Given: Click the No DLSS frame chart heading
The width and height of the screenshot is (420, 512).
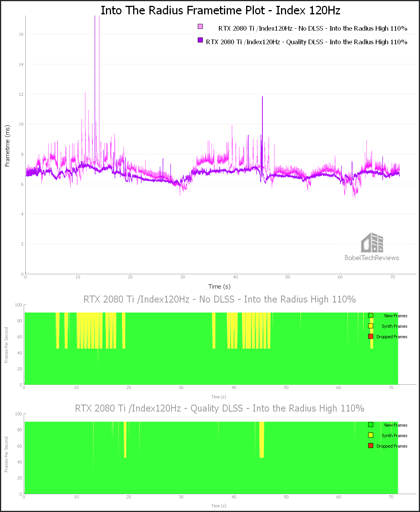Looking at the screenshot, I should click(x=220, y=299).
